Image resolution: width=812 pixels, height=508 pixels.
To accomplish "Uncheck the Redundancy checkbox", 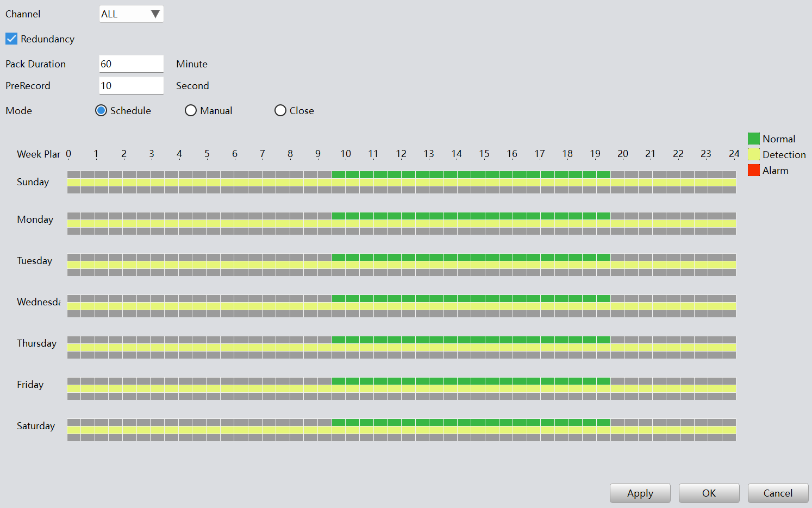I will 11,39.
